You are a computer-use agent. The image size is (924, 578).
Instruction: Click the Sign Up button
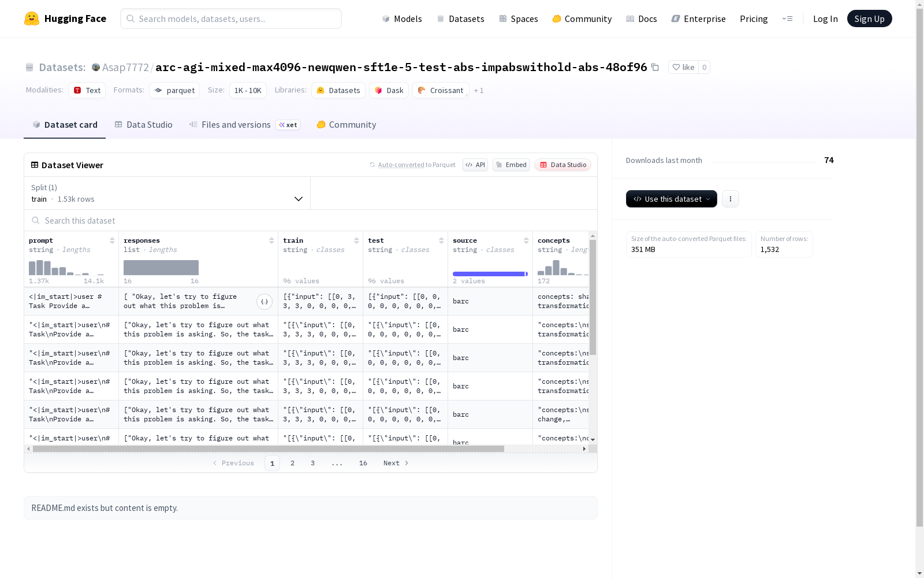pyautogui.click(x=869, y=18)
